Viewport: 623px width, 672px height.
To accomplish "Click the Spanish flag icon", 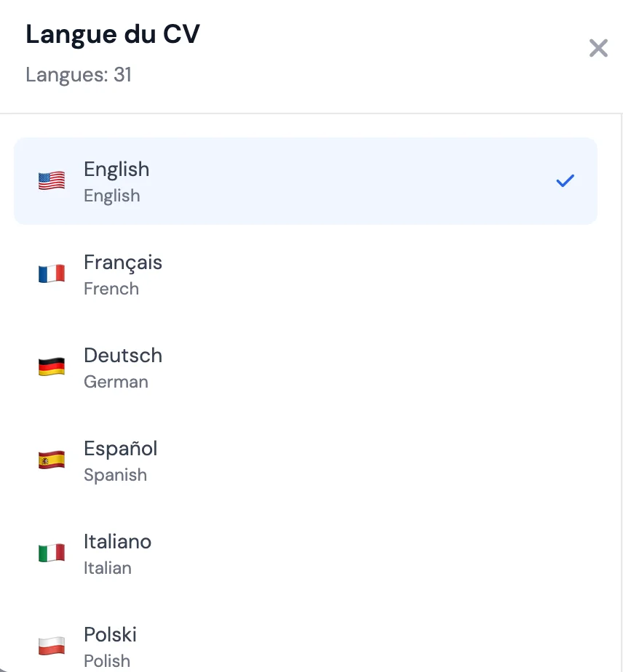I will pos(51,459).
